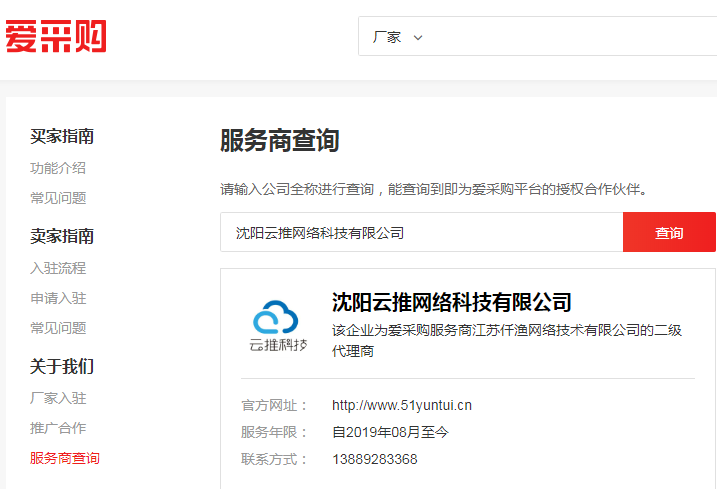This screenshot has height=489, width=717.
Task: Click the phone number 13889283368
Action: point(375,459)
